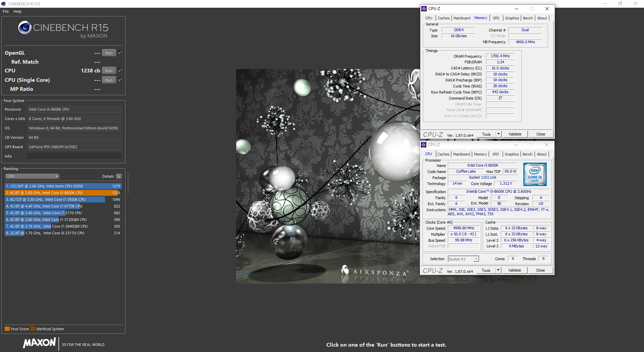This screenshot has width=644, height=352.
Task: Minimize the Cinebench main window
Action: (x=605, y=4)
